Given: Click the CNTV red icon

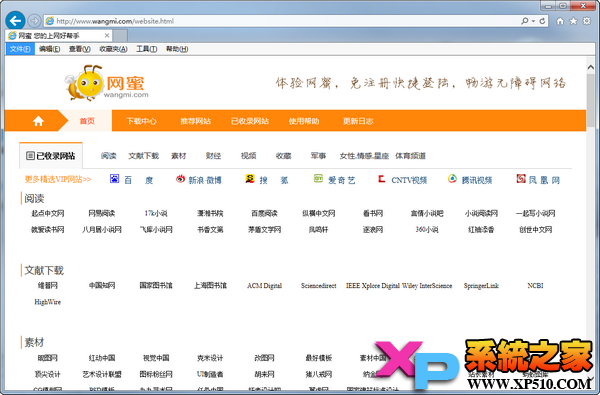Looking at the screenshot, I should [382, 179].
